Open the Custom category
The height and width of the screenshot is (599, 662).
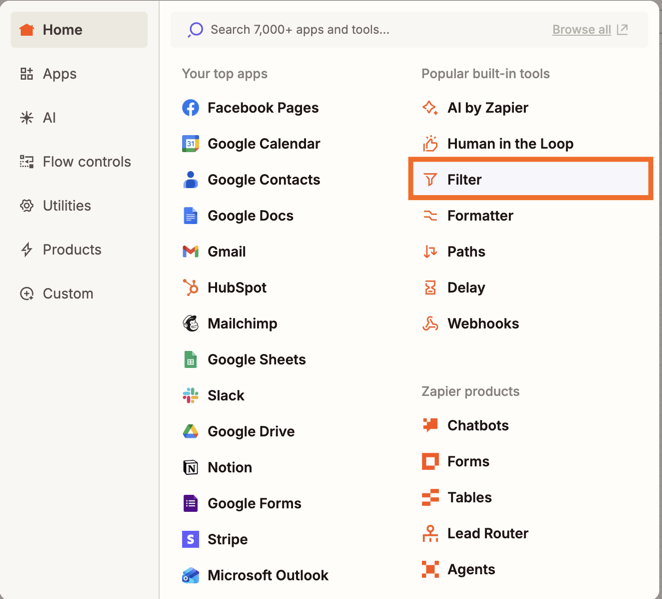57,293
